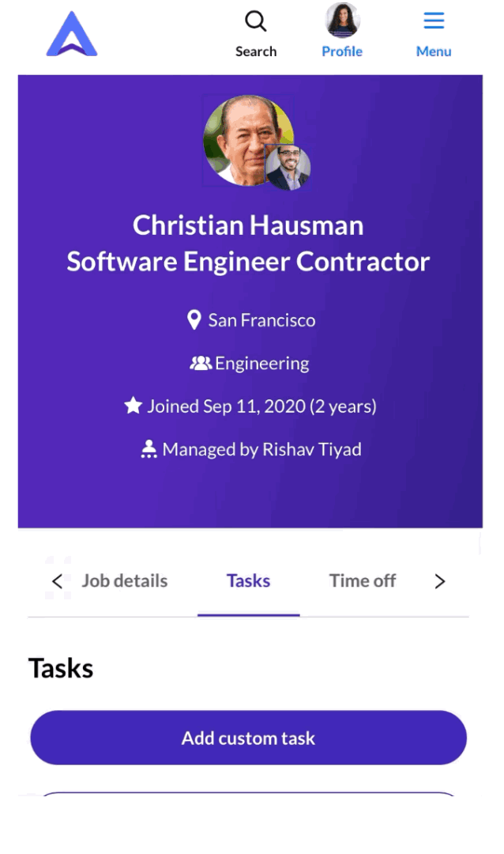Click the person icon beside Managed by

(149, 448)
